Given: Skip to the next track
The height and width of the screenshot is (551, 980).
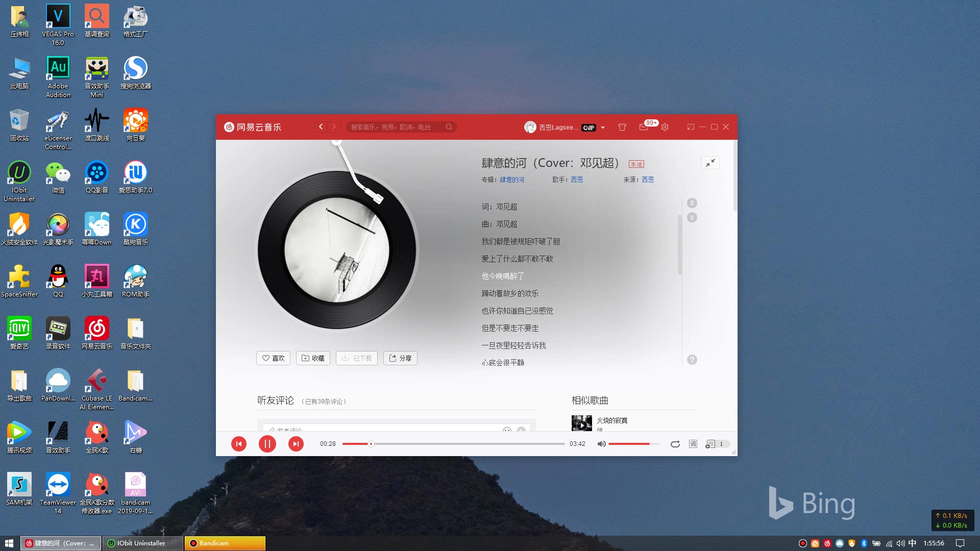Looking at the screenshot, I should 296,444.
